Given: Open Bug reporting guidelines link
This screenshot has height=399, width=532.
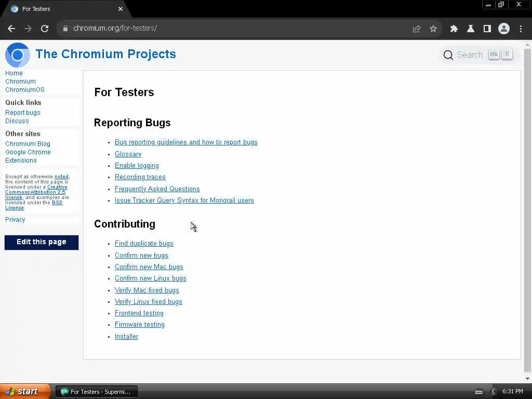Looking at the screenshot, I should pos(186,142).
